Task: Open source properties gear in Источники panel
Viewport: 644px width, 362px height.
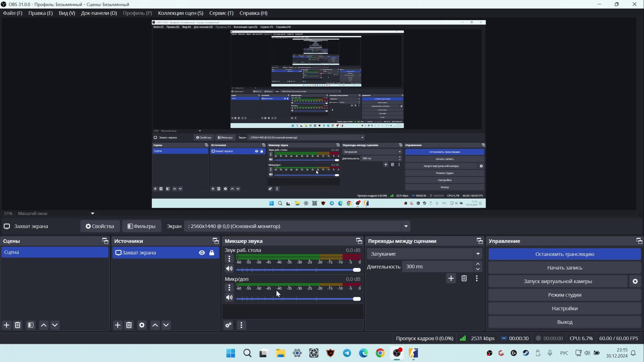Action: point(142,325)
